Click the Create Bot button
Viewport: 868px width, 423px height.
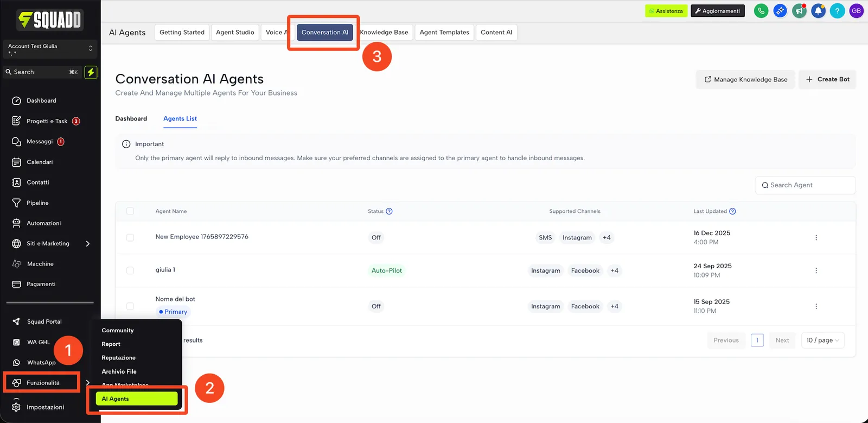(827, 79)
